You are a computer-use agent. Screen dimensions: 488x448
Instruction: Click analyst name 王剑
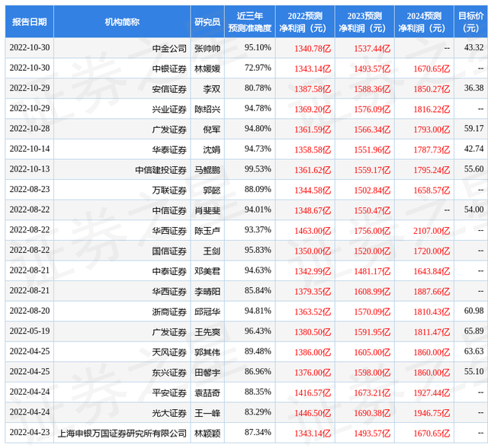tap(212, 251)
